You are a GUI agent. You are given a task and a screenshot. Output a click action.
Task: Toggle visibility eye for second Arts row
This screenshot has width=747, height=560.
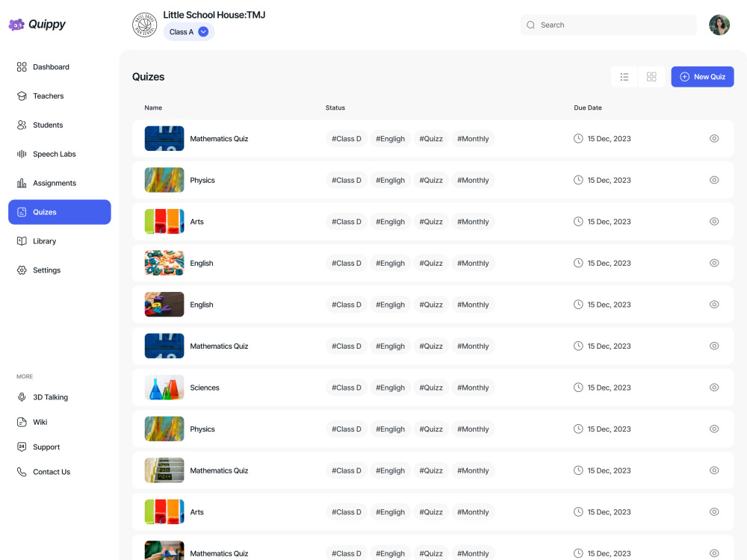[x=714, y=512]
